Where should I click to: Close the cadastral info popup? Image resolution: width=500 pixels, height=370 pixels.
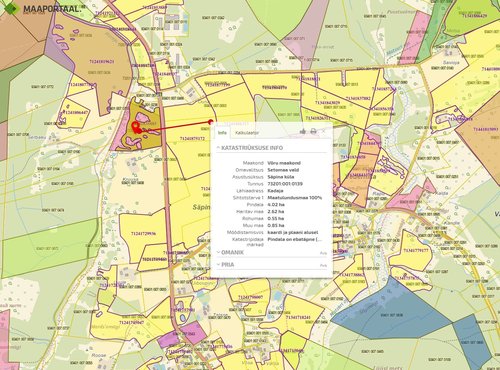324,131
